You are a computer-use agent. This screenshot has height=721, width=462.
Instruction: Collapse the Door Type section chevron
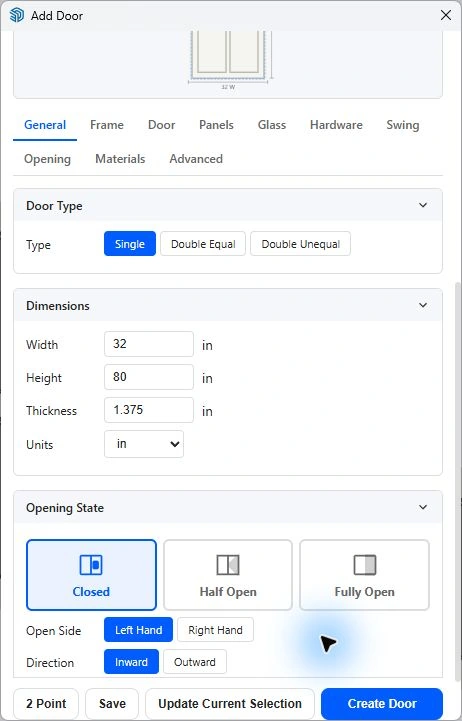[423, 205]
